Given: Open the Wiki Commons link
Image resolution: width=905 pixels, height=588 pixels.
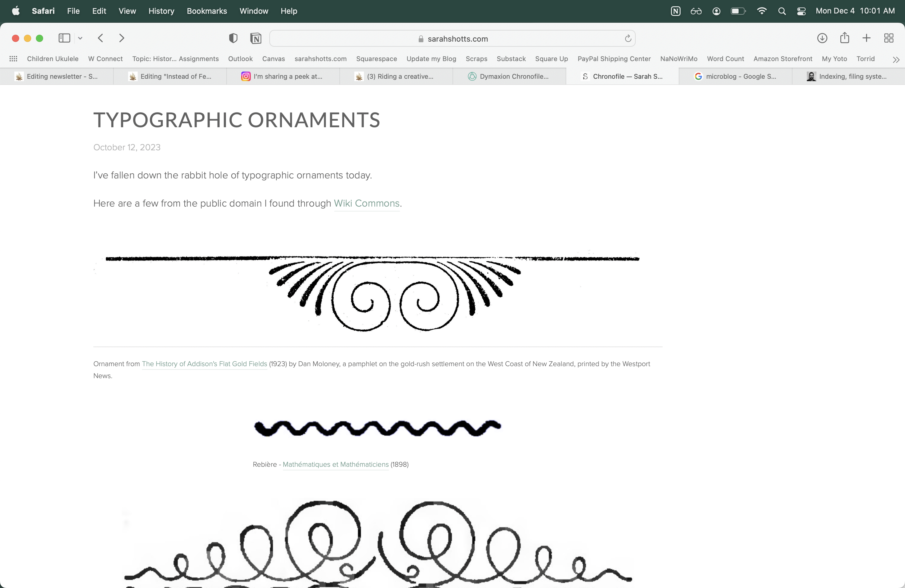Looking at the screenshot, I should 366,204.
